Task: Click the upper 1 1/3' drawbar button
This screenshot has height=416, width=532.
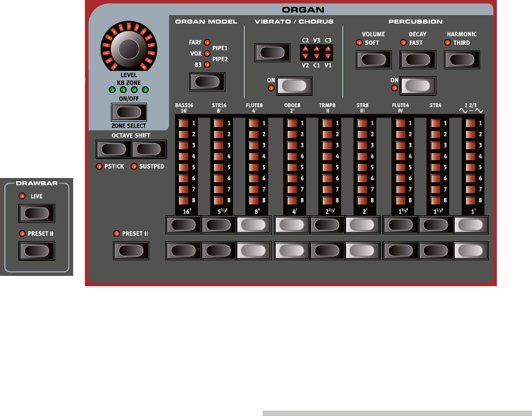Action: (436, 225)
